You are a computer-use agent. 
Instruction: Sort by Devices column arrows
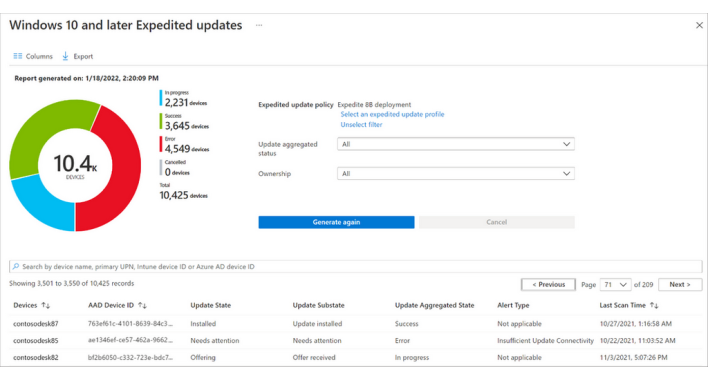[x=46, y=306]
